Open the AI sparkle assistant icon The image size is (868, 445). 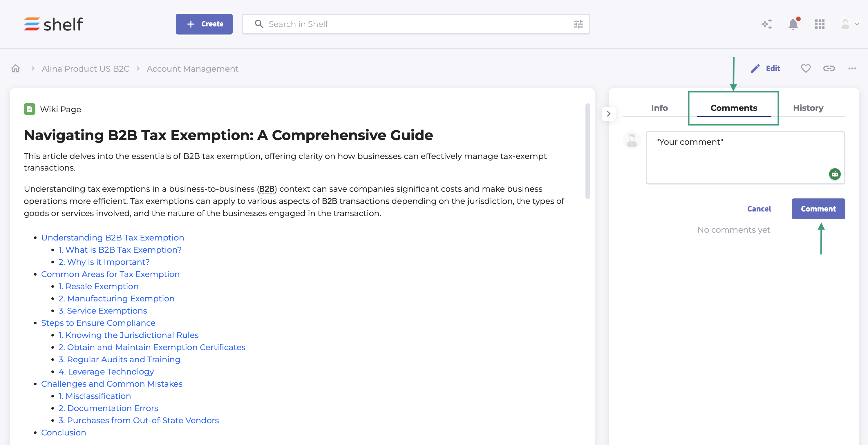[766, 24]
